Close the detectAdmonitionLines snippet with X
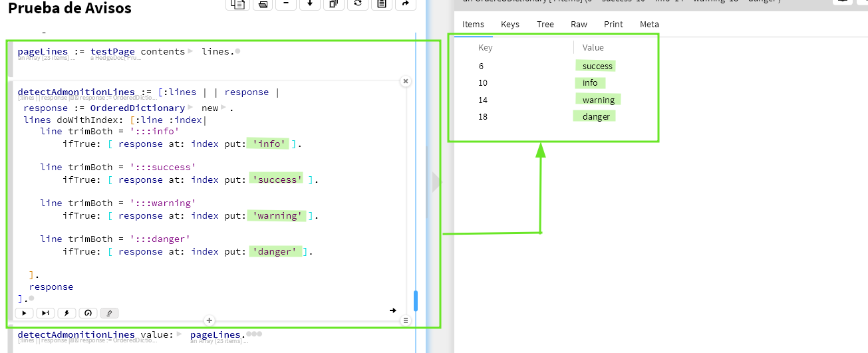This screenshot has width=868, height=353. pyautogui.click(x=405, y=81)
